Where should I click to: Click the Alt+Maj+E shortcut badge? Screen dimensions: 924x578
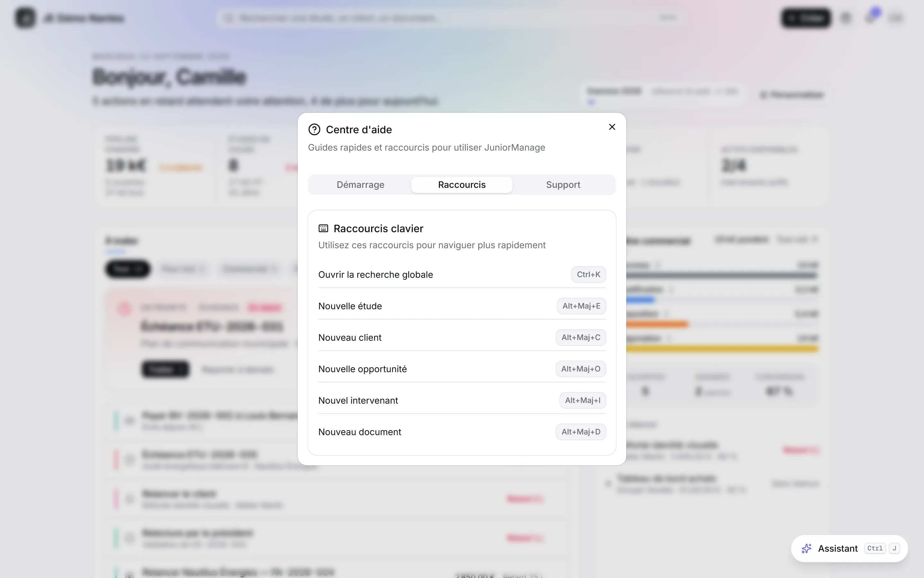pyautogui.click(x=581, y=306)
